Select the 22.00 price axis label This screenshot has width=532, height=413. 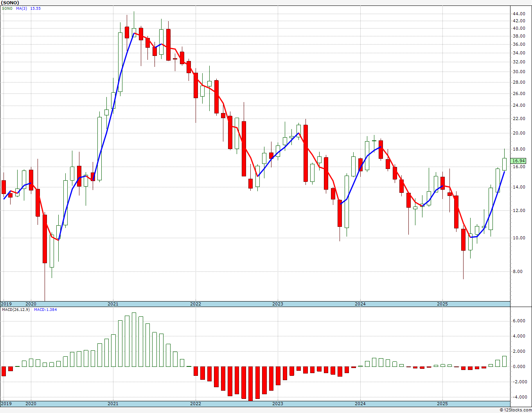click(519, 119)
